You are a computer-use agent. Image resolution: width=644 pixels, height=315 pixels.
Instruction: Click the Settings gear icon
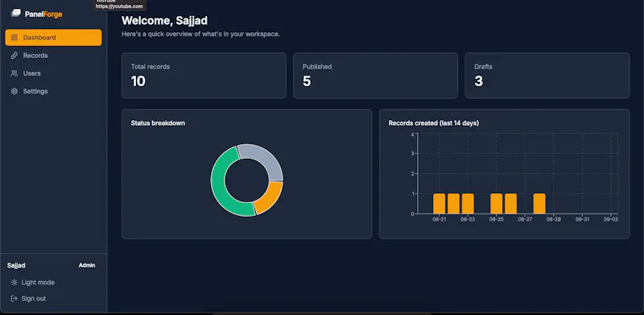coord(14,91)
